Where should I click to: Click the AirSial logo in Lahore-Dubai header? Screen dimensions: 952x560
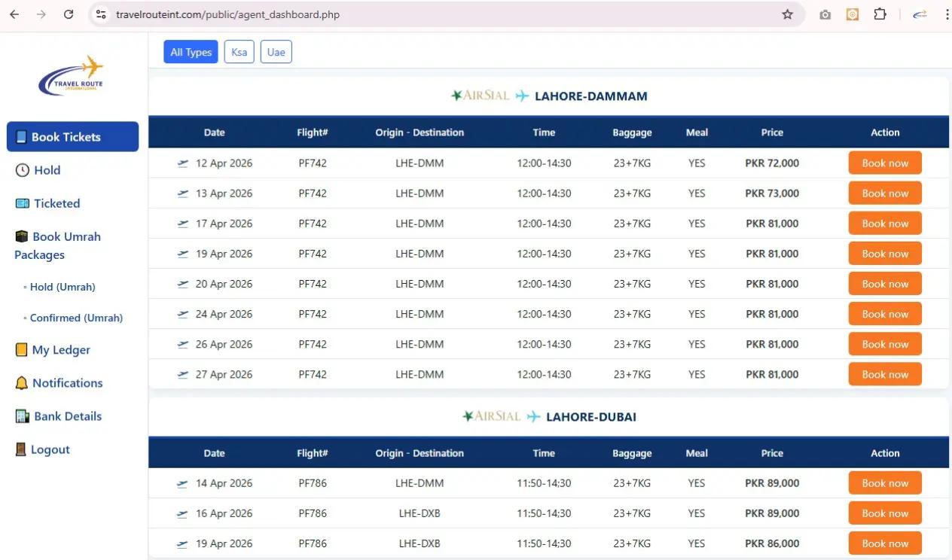pyautogui.click(x=491, y=416)
